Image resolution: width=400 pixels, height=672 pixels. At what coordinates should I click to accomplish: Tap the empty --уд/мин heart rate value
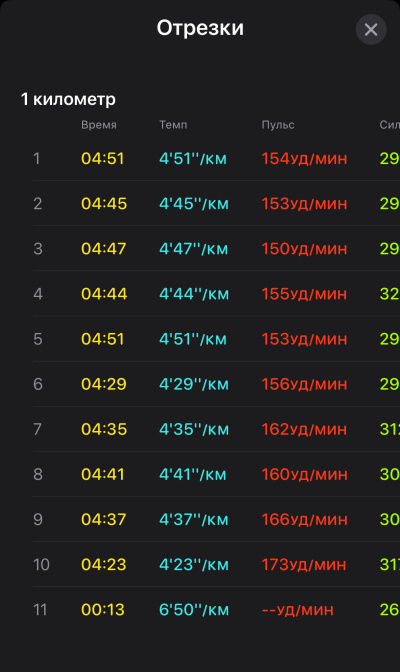[x=298, y=610]
